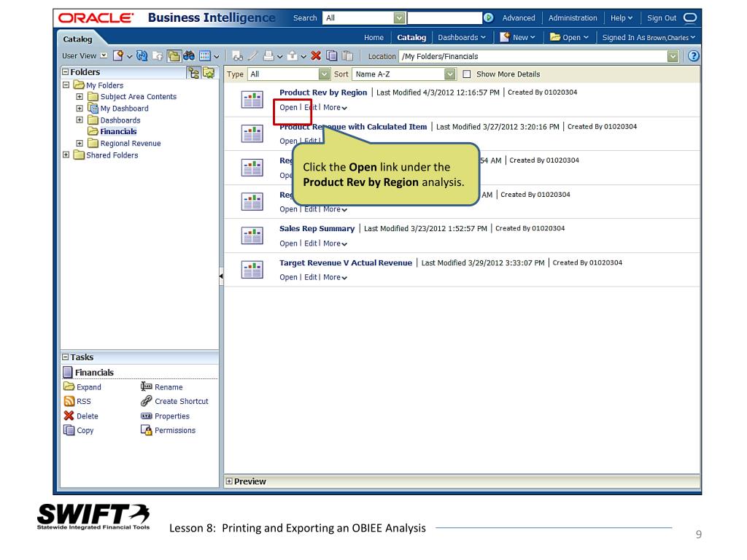
Task: Click the Advanced search link
Action: coord(519,17)
